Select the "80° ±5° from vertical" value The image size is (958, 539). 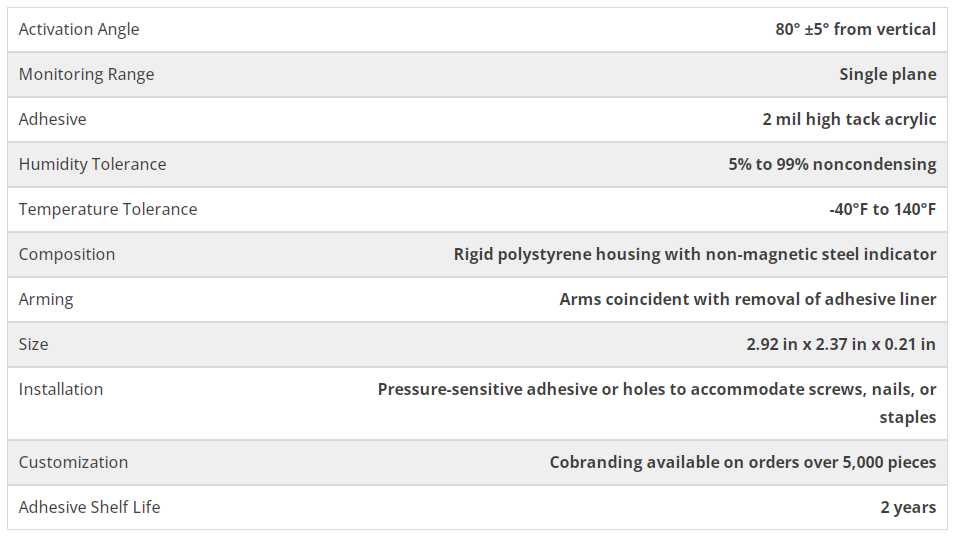click(855, 29)
